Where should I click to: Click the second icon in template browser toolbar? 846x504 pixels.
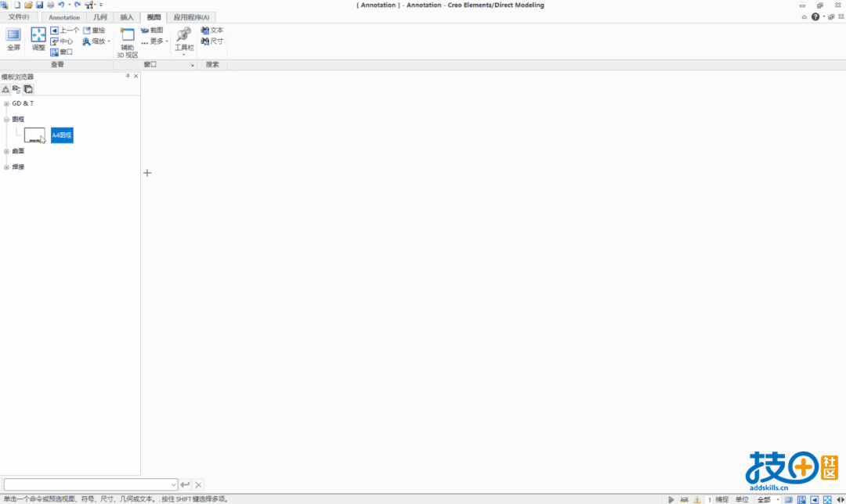(x=16, y=89)
